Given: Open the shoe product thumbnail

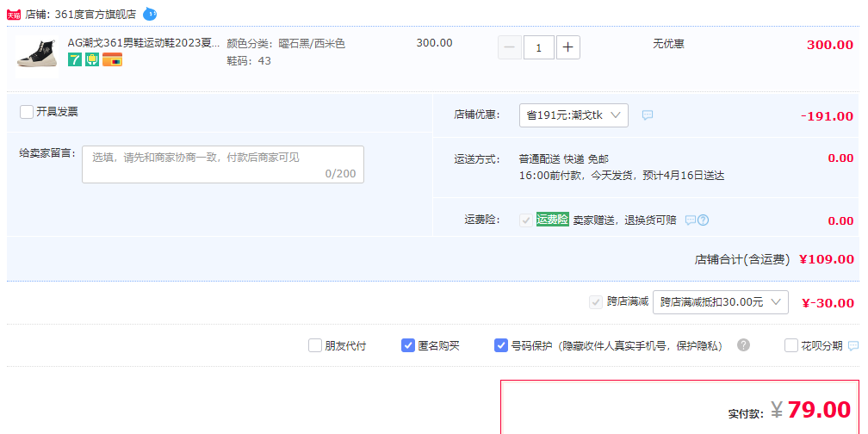Looking at the screenshot, I should click(36, 57).
